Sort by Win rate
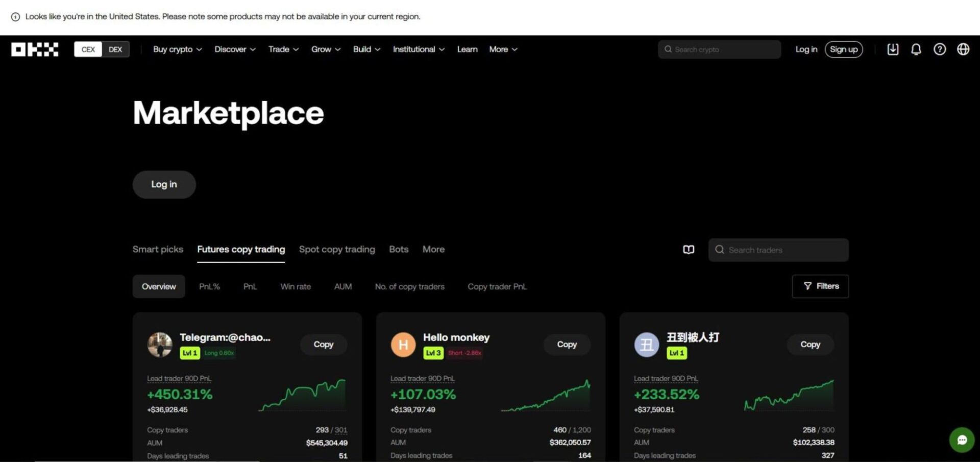The image size is (980, 462). point(296,286)
